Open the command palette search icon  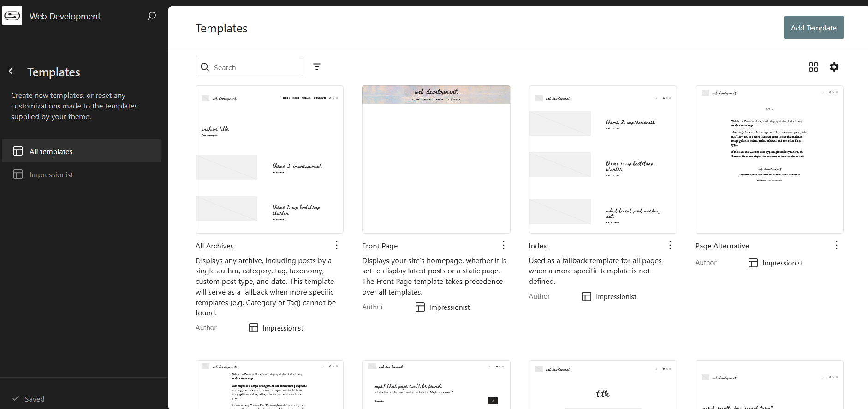point(152,16)
